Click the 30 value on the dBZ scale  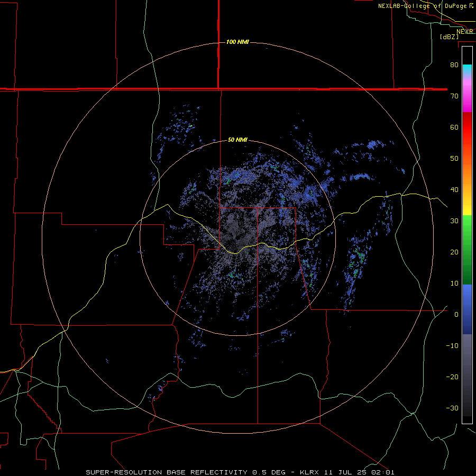click(x=454, y=221)
